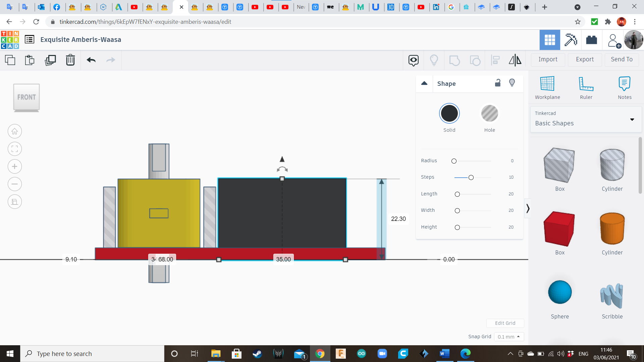644x362 pixels.
Task: Select the Ruler tool
Action: tap(586, 87)
